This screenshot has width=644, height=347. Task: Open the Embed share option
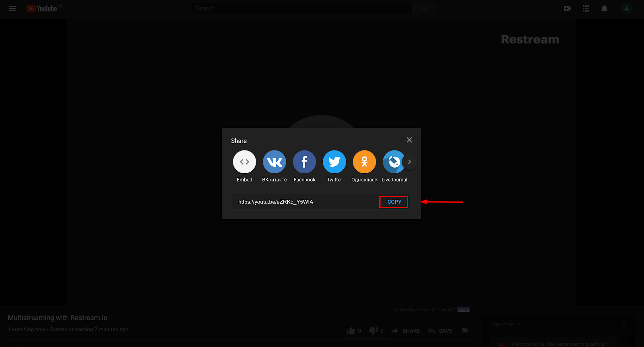click(x=244, y=162)
